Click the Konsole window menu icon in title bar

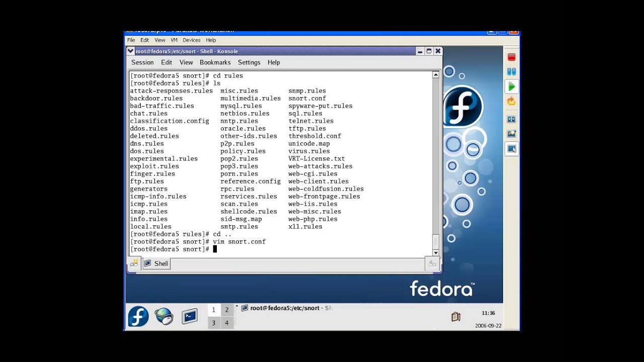tap(131, 51)
